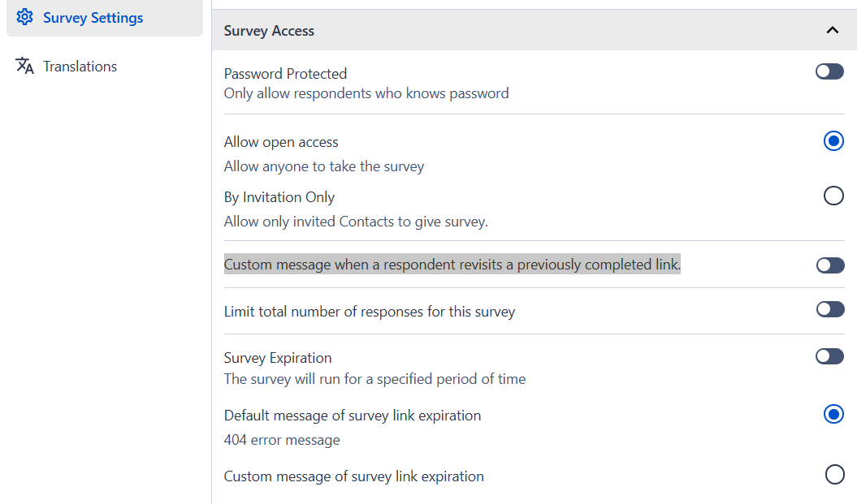Select default survey link expiration message radio
This screenshot has width=857, height=504.
(x=833, y=414)
